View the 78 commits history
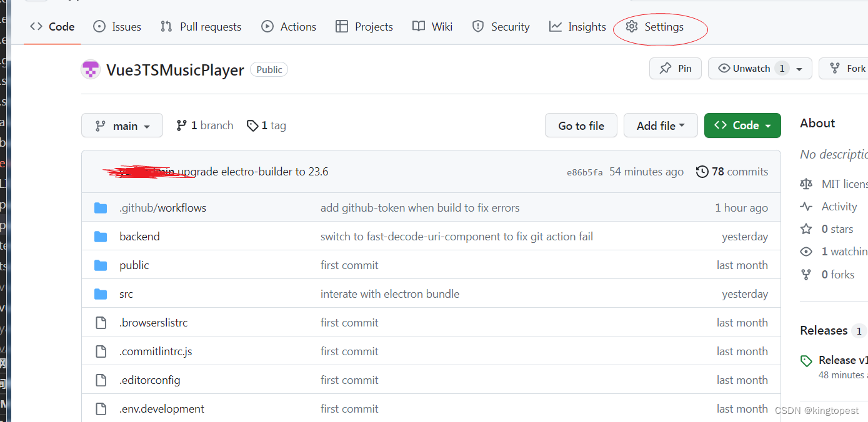The height and width of the screenshot is (422, 868). click(740, 172)
